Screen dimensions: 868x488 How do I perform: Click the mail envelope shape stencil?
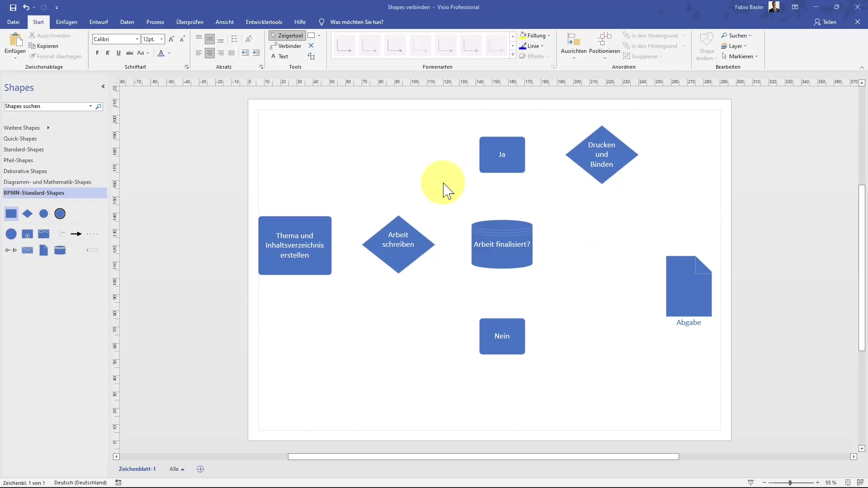tap(27, 250)
